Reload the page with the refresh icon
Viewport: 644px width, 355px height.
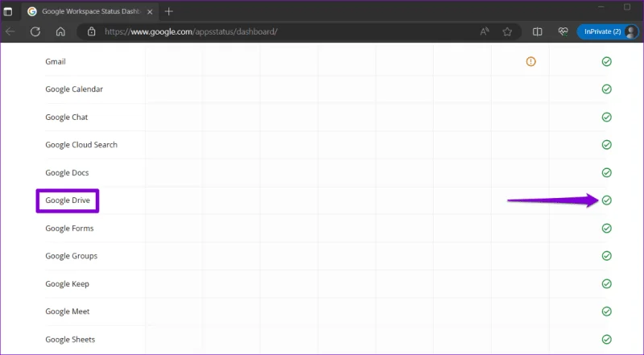tap(35, 31)
